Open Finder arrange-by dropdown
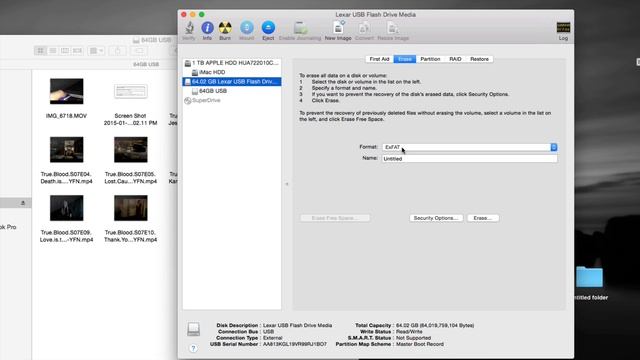The image size is (640, 360). (x=97, y=51)
